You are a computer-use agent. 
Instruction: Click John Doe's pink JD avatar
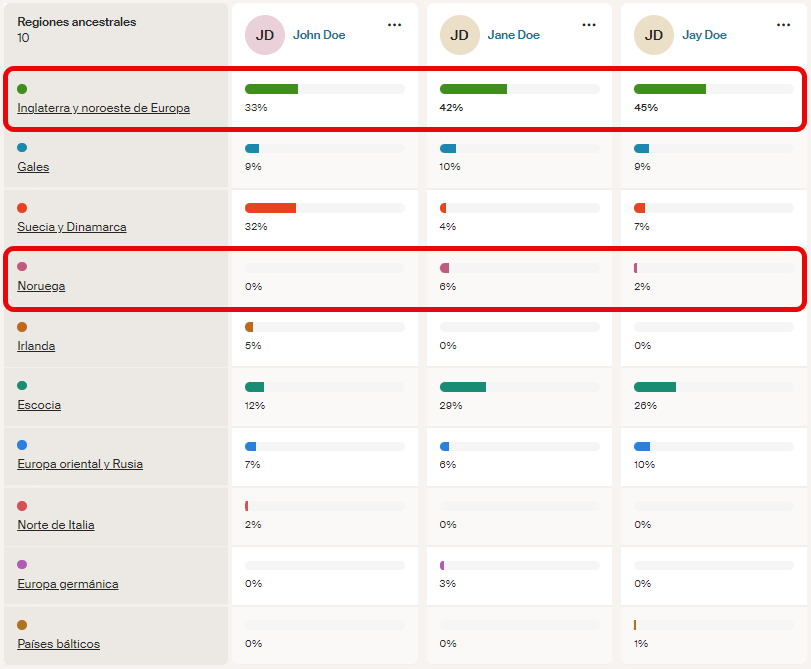click(x=265, y=35)
